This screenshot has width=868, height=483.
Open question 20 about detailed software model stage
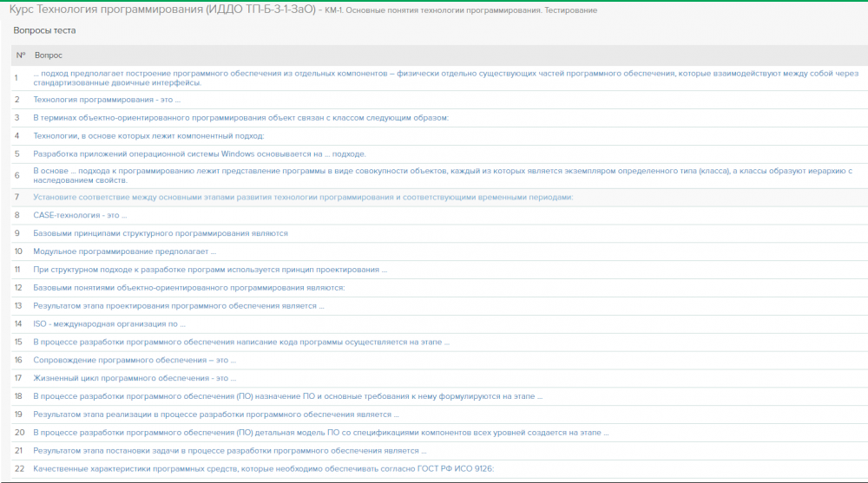321,433
